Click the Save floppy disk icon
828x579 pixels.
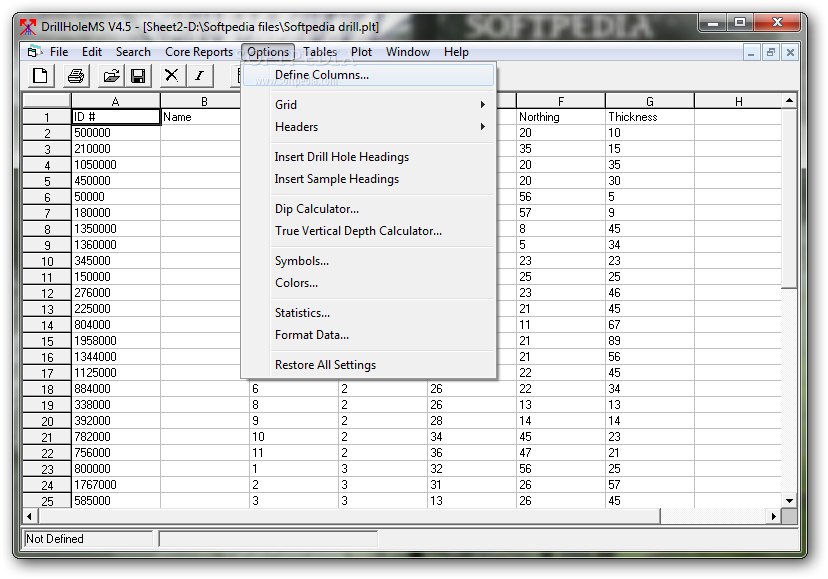click(138, 76)
